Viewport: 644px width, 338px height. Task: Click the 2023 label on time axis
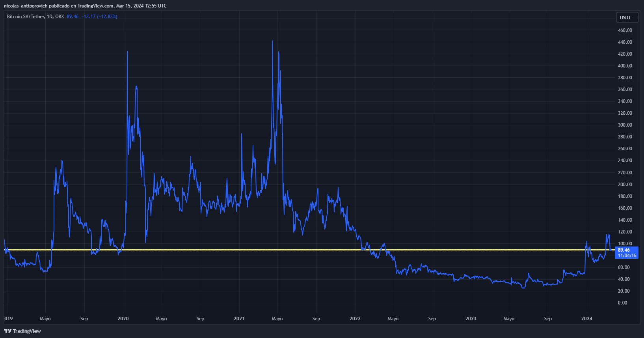click(471, 319)
